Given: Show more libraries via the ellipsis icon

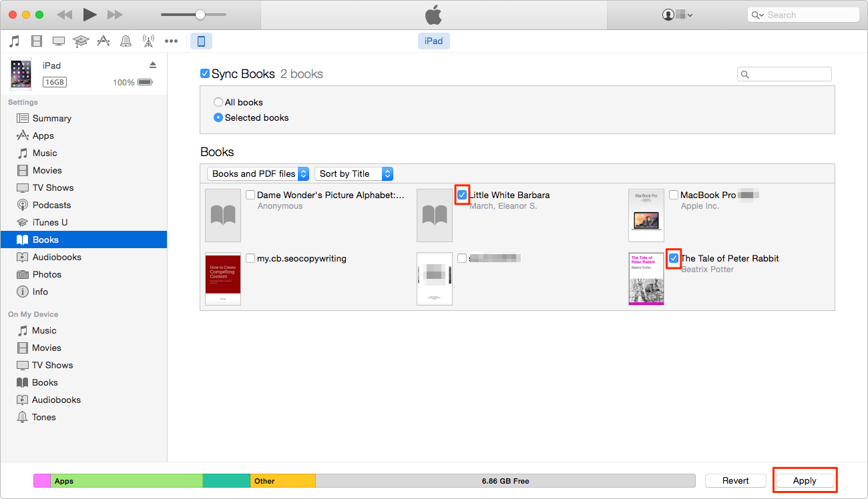Looking at the screenshot, I should 172,41.
